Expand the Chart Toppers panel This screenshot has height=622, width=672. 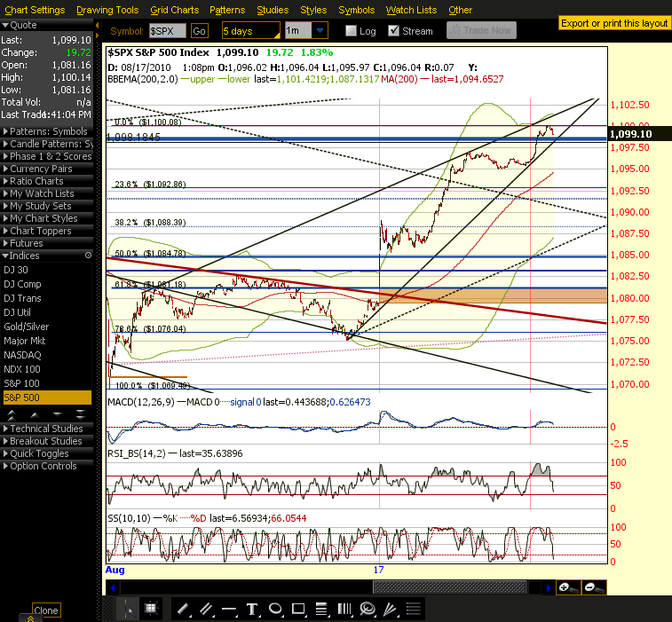click(x=46, y=231)
